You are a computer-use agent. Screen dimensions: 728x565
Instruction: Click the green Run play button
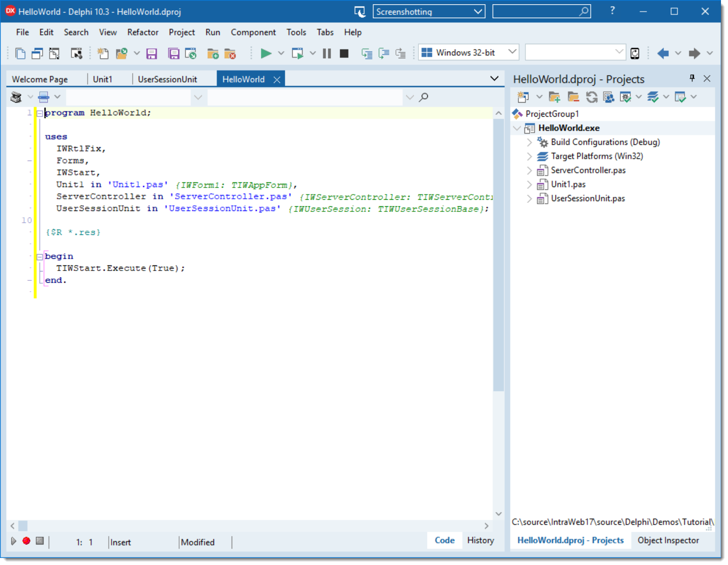(265, 53)
